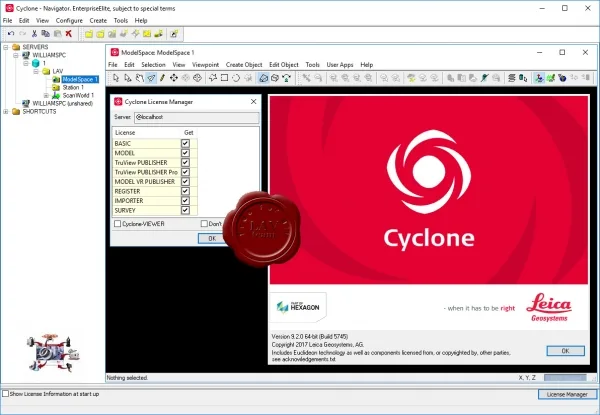Click the Undo arrow in Navigator toolbar
Screen dimensions: 600x415
(11, 34)
